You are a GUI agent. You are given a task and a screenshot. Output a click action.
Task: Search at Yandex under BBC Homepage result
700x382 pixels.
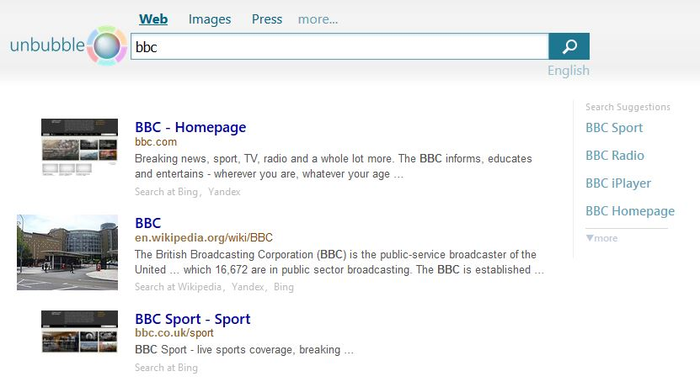point(224,192)
